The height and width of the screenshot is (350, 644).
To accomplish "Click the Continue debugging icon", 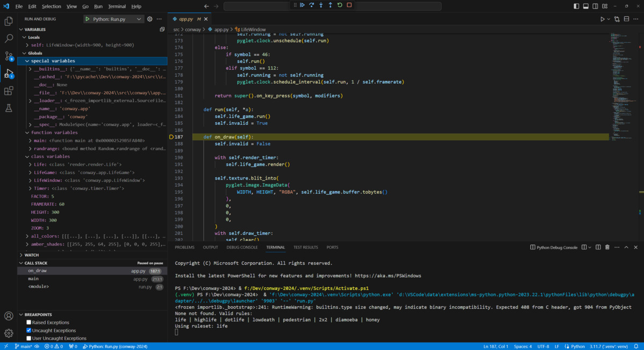I will coord(302,5).
